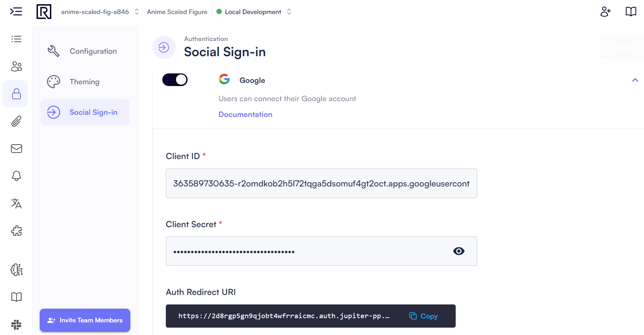Click the add-user icon in the top bar

coord(605,12)
